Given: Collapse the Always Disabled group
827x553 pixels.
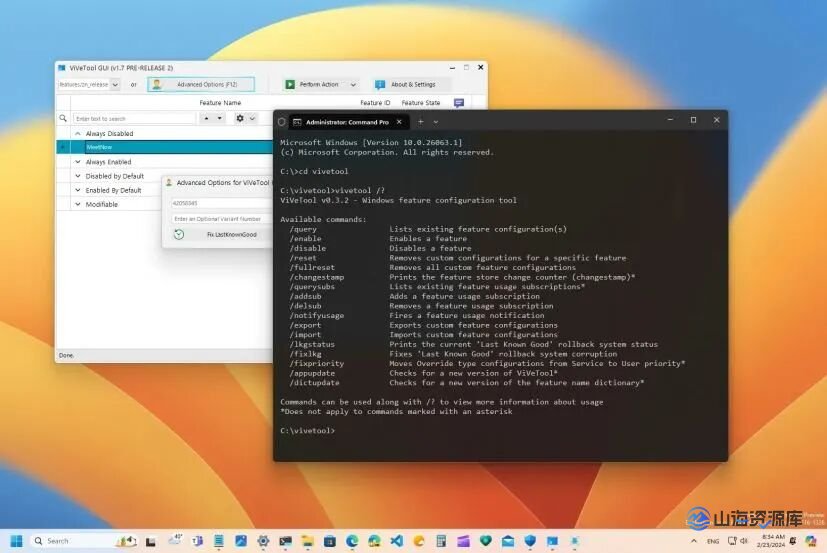Looking at the screenshot, I should 78,133.
